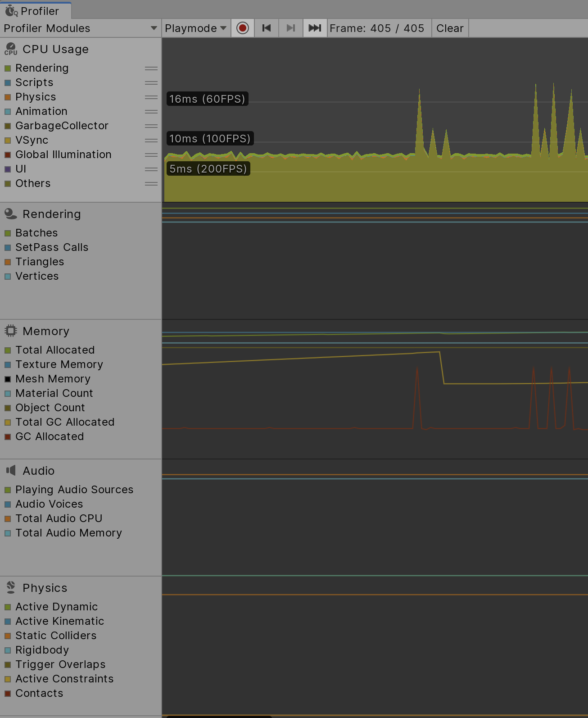
Task: Toggle the CPU Usage Rendering category color box
Action: coord(8,68)
